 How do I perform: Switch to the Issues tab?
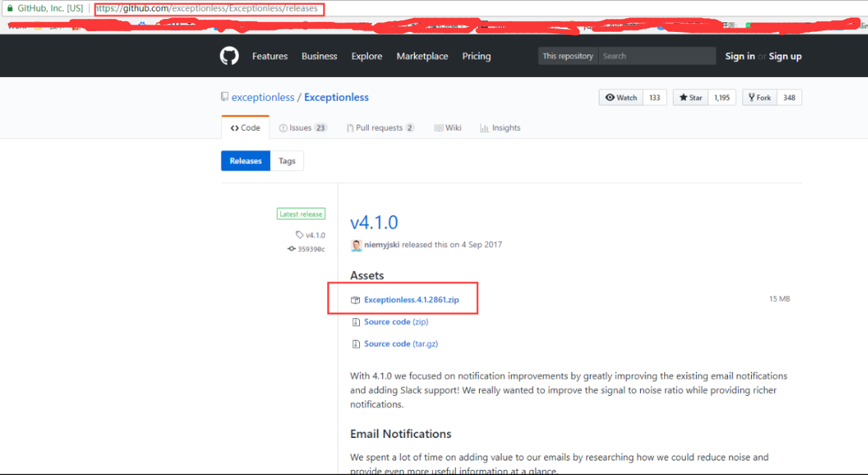303,128
